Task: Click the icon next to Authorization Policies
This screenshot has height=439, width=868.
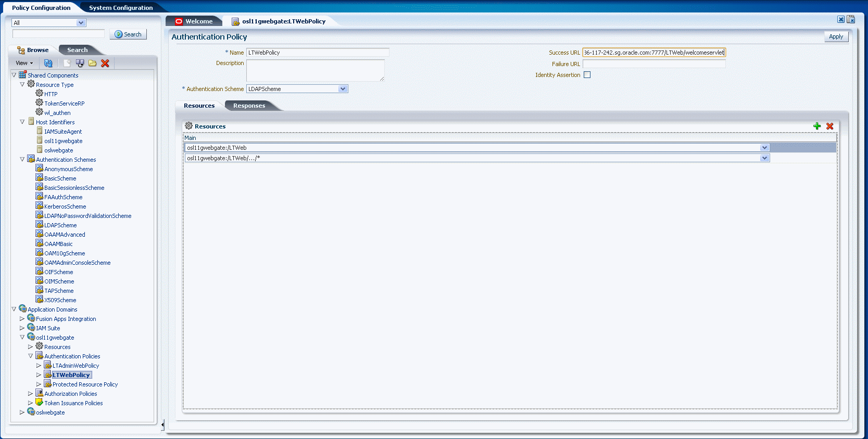Action: (x=39, y=393)
